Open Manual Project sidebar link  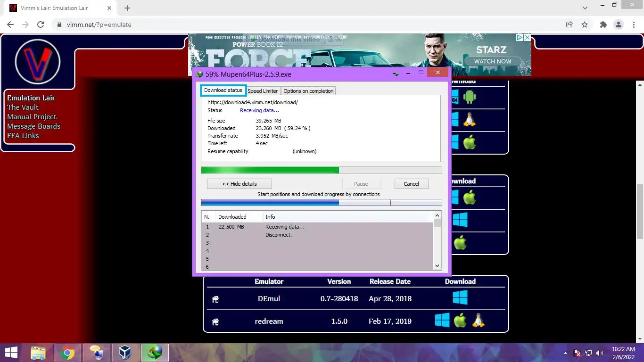[x=32, y=117]
